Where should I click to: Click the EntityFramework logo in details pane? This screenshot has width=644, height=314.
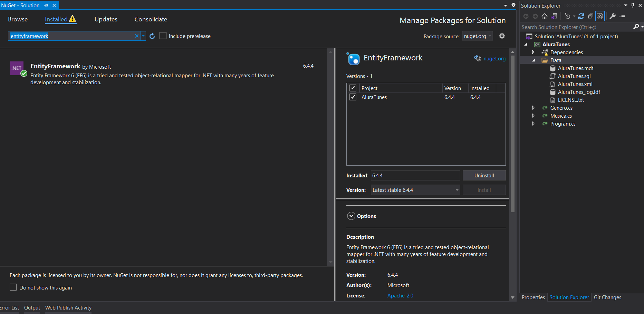353,59
